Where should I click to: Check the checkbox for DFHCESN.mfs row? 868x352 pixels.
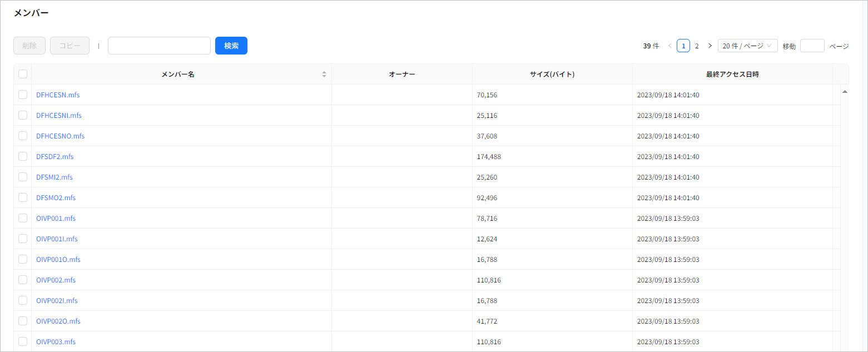click(23, 95)
